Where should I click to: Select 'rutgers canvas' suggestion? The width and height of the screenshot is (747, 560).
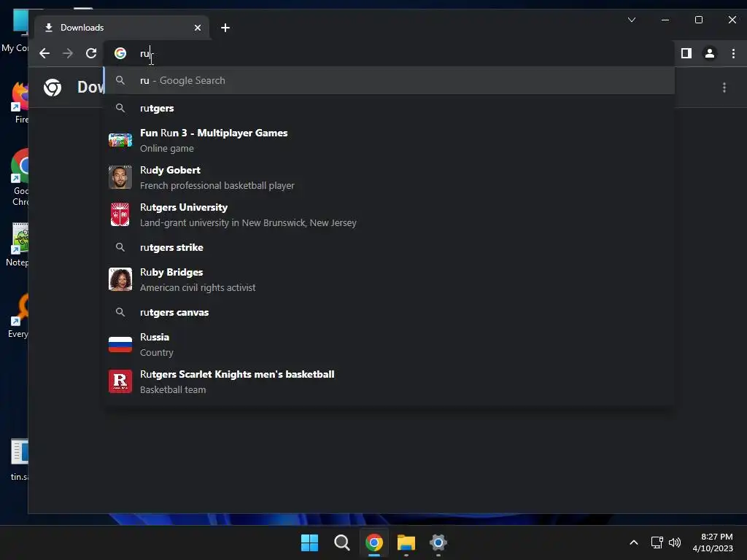tap(389, 312)
